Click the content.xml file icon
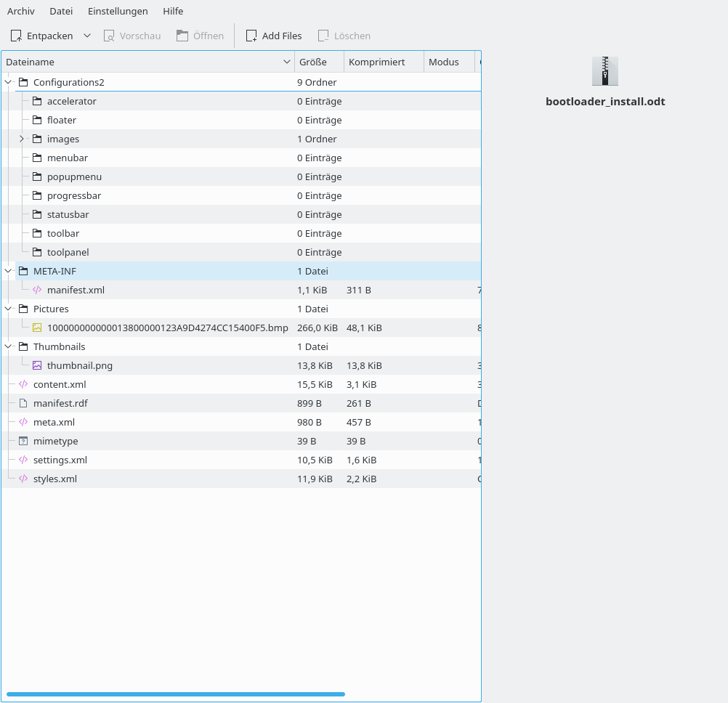Image resolution: width=728 pixels, height=703 pixels. [x=23, y=384]
